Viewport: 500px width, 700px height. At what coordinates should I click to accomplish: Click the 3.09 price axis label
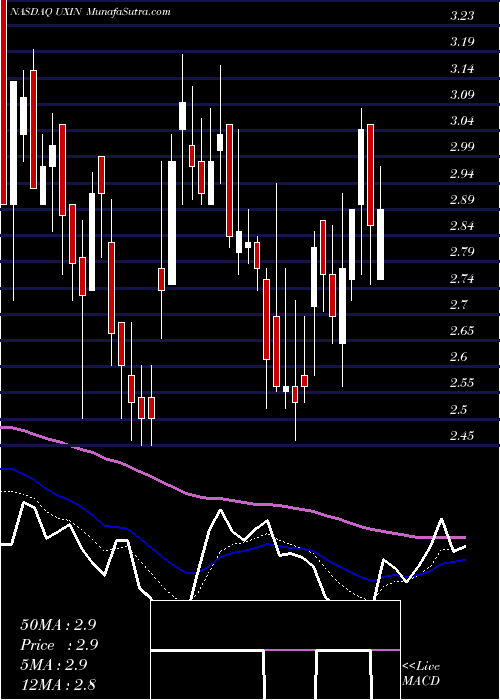(462, 95)
